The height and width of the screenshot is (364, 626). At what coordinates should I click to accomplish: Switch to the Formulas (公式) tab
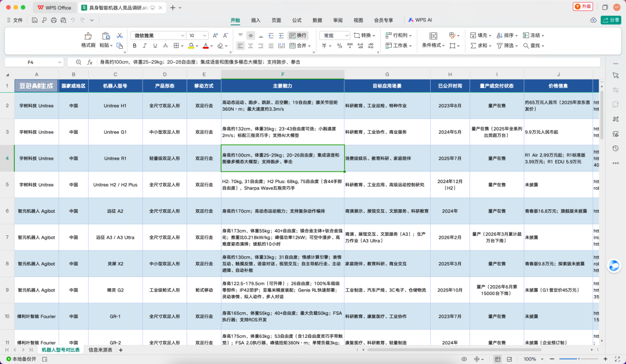tap(297, 20)
